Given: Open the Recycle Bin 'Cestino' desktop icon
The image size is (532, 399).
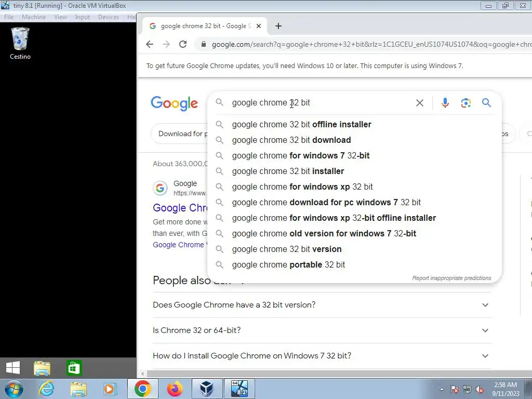Looking at the screenshot, I should 20,44.
